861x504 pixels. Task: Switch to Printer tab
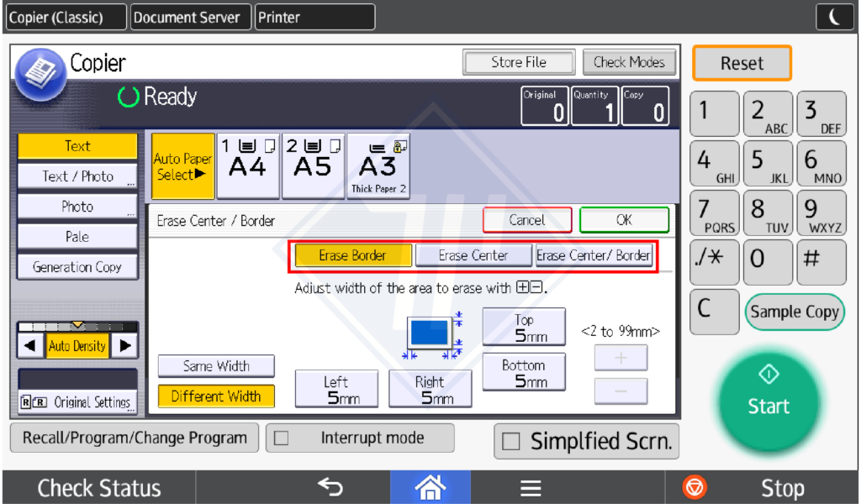(x=315, y=17)
